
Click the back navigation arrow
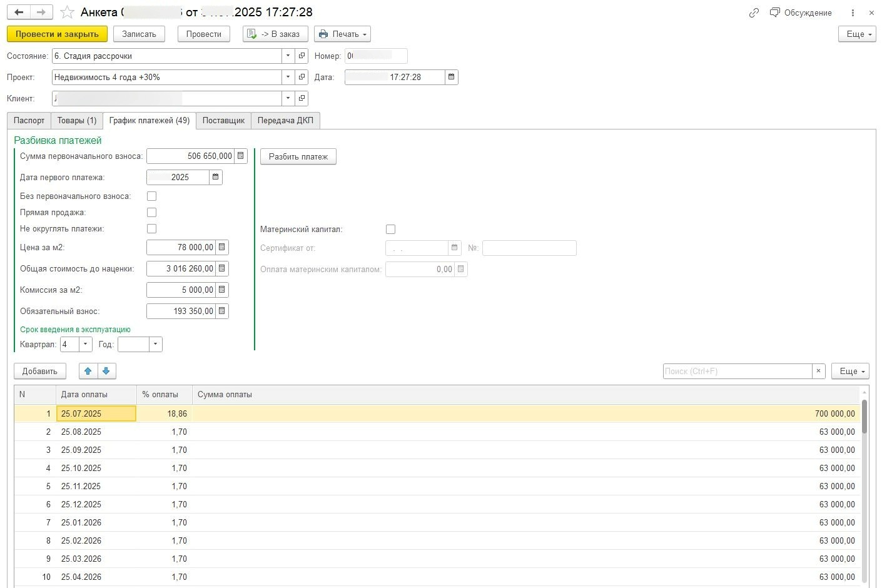[x=19, y=13]
